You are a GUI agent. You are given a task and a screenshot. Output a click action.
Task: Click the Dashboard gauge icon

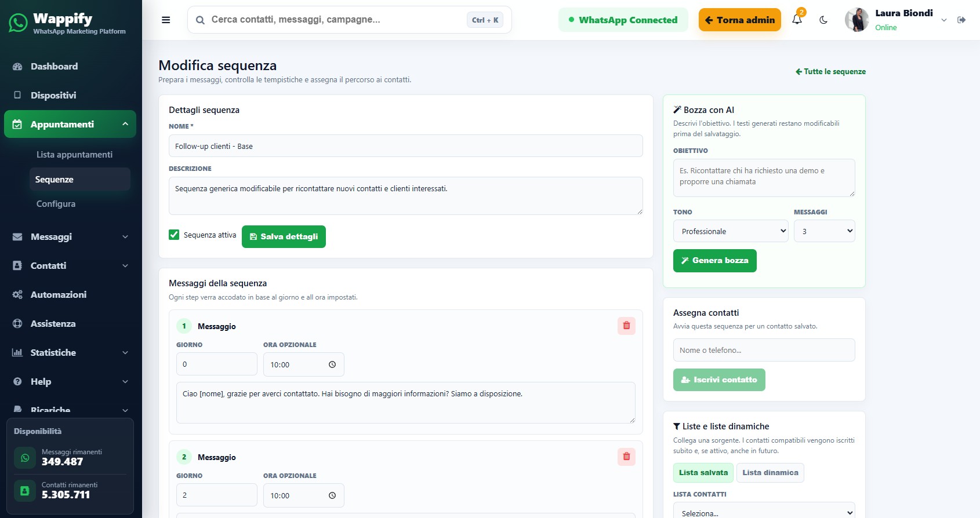pyautogui.click(x=17, y=66)
